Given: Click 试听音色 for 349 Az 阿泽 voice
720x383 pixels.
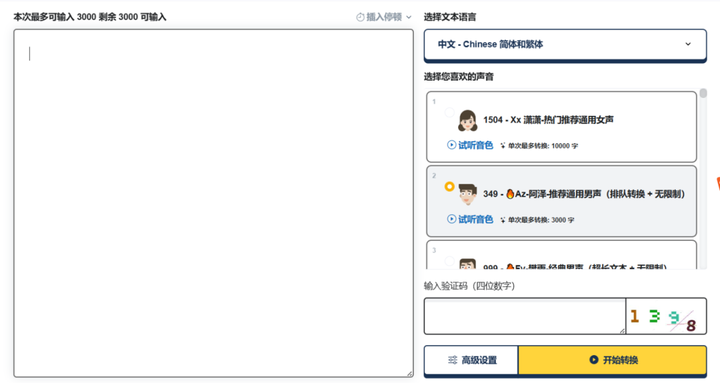Looking at the screenshot, I should [x=470, y=219].
